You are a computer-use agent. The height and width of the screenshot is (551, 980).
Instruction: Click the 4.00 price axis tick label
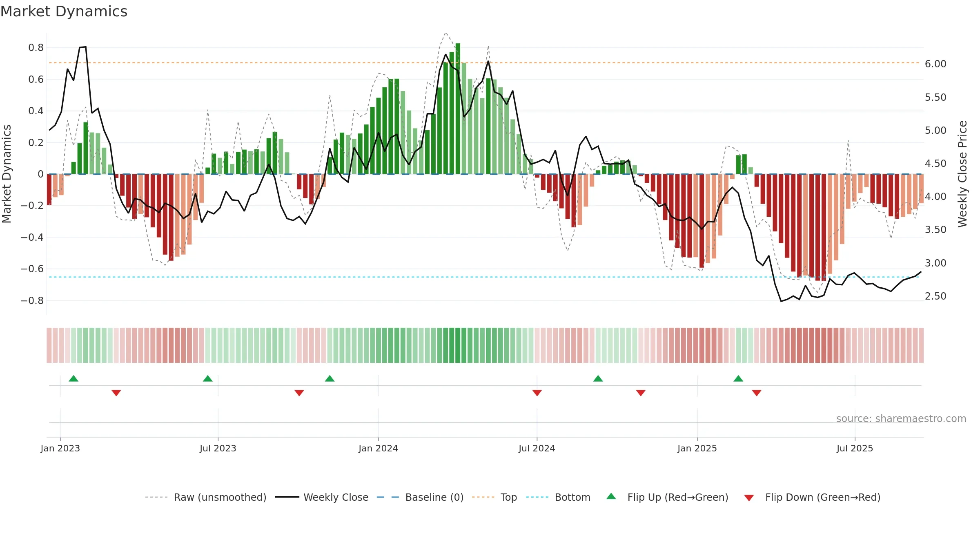click(x=935, y=197)
